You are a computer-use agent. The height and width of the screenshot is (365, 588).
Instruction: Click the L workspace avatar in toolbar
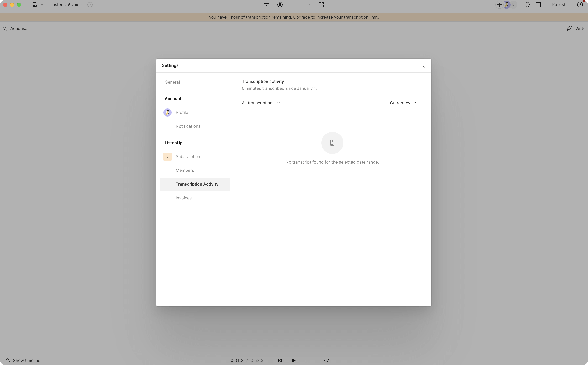(513, 5)
